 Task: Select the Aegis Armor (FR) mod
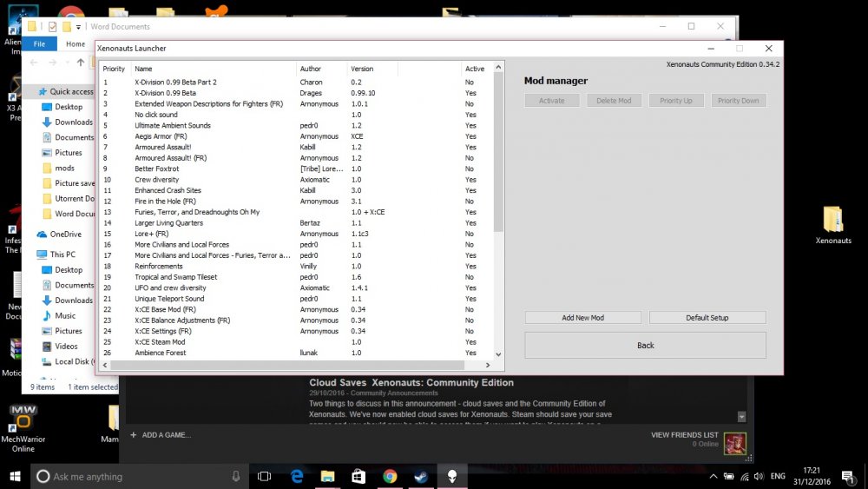pos(296,136)
